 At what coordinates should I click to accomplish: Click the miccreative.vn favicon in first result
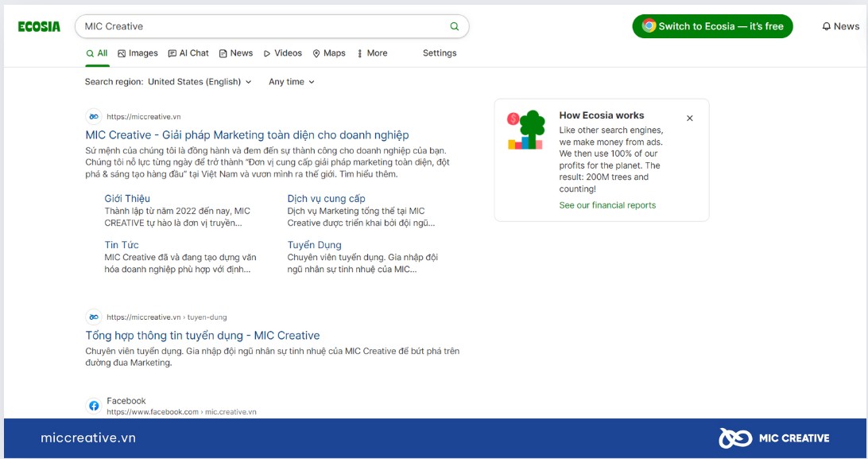(94, 116)
